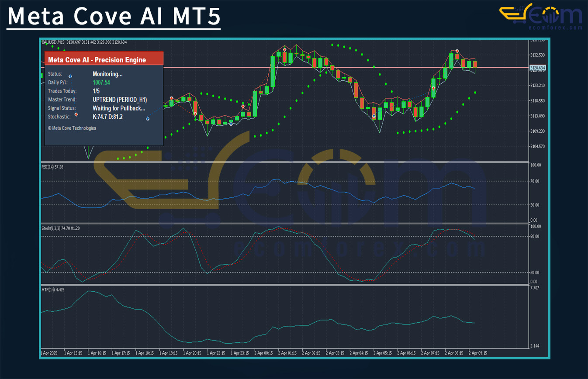Select the blue buy marker at the 2 Apr 05:15 low
This screenshot has width=588, height=379.
coord(374,116)
